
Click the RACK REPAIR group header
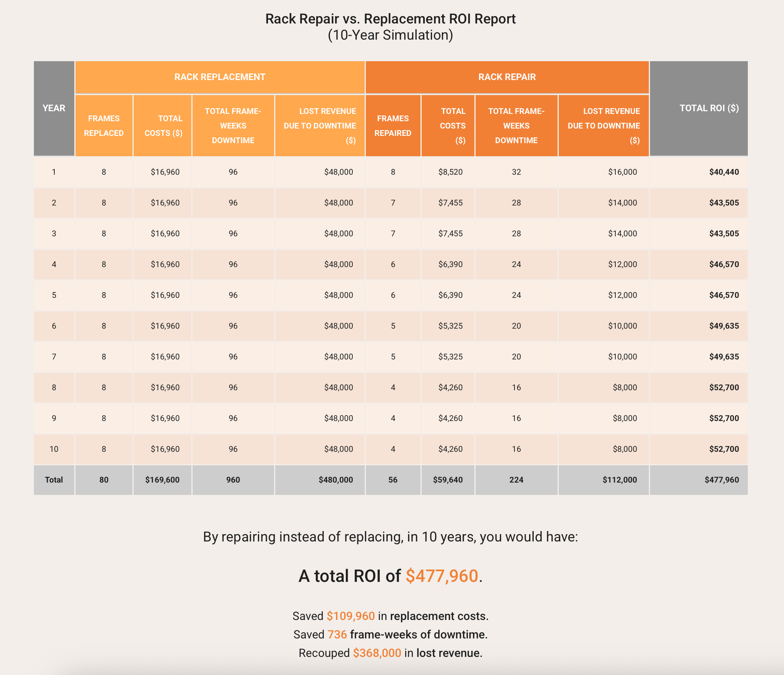pos(507,77)
